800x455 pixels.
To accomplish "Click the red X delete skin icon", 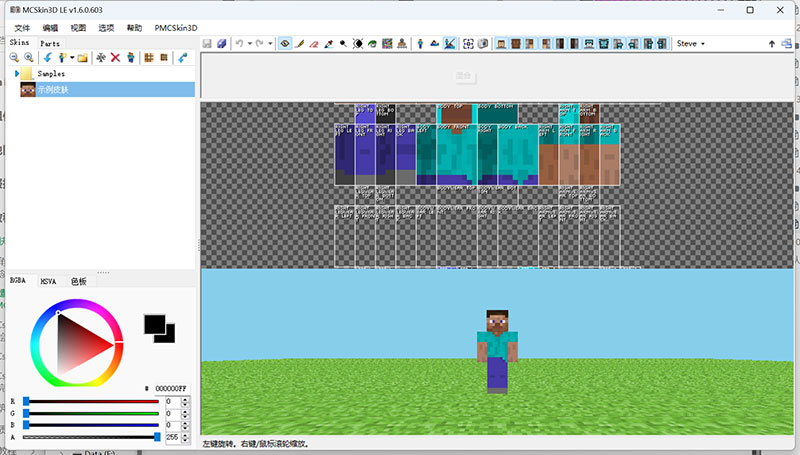I will pos(115,58).
